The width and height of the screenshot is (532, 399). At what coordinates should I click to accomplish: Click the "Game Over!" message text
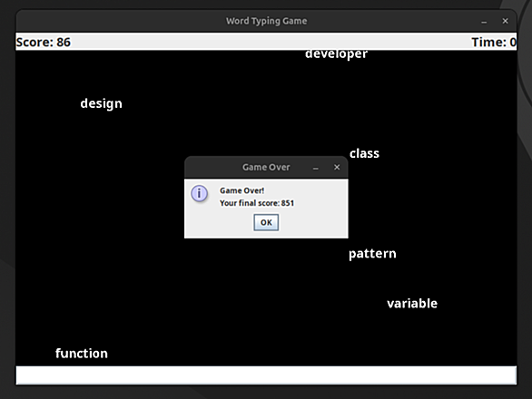coord(241,190)
